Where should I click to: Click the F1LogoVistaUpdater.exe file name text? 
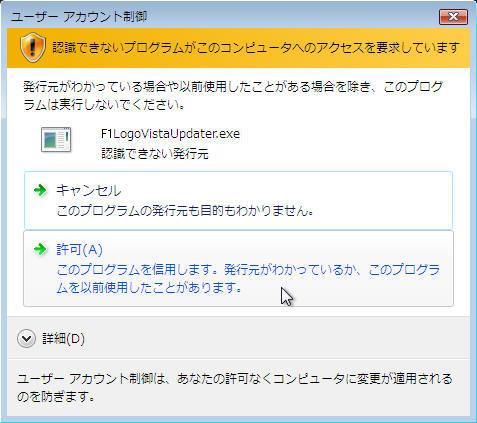tap(170, 134)
